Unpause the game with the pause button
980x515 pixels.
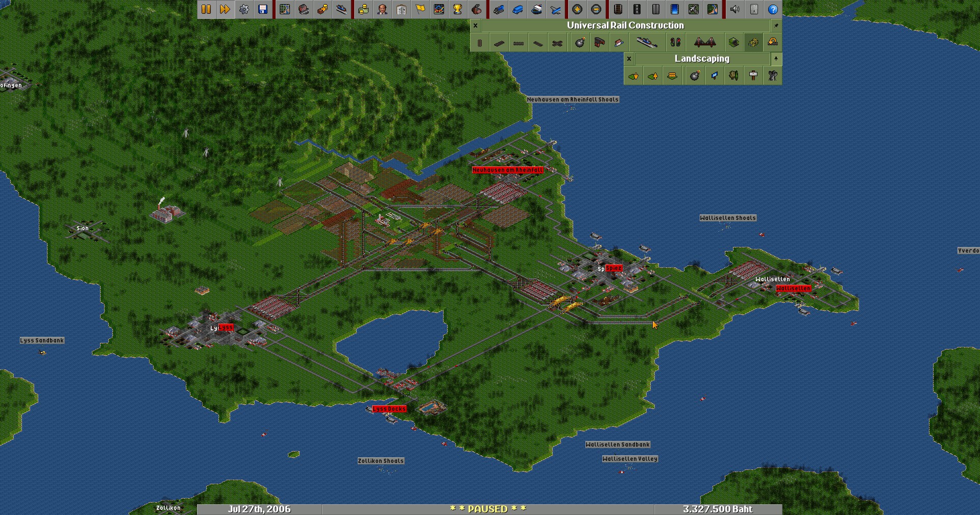pyautogui.click(x=206, y=9)
